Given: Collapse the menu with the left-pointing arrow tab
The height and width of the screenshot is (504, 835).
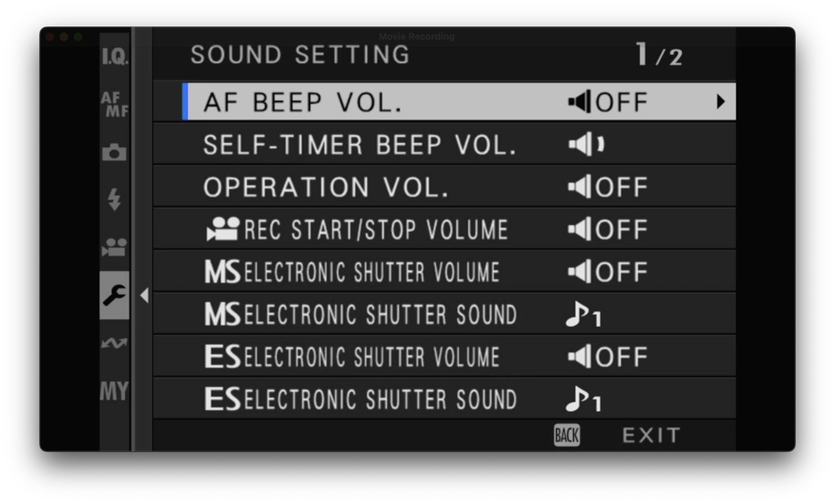Looking at the screenshot, I should [x=144, y=295].
